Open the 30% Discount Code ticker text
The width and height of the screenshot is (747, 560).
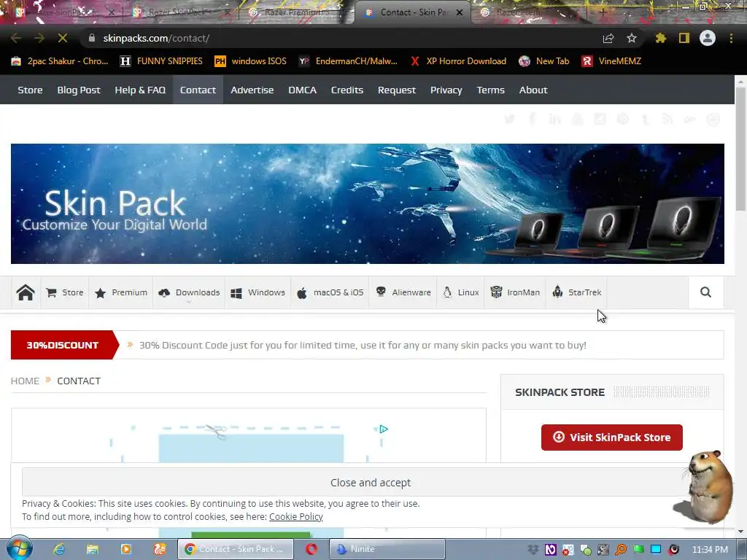point(363,345)
